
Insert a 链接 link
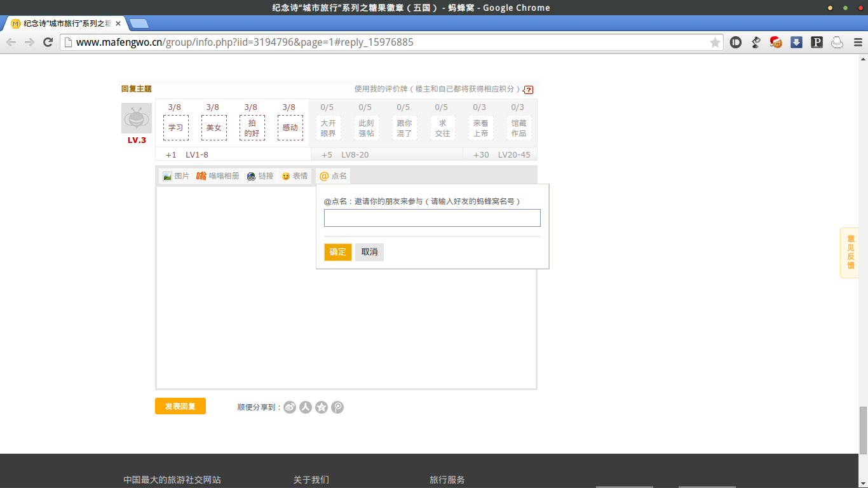pyautogui.click(x=260, y=176)
